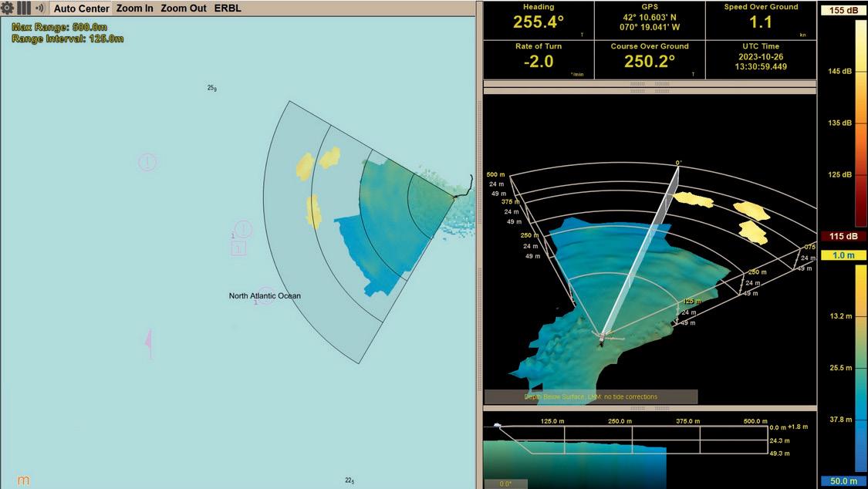Screen dimensions: 868x489
Task: Toggle the sonar transmit ping icon
Action: coord(40,8)
